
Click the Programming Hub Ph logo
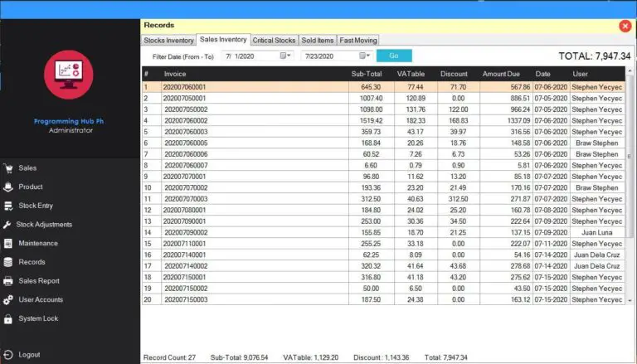69,75
